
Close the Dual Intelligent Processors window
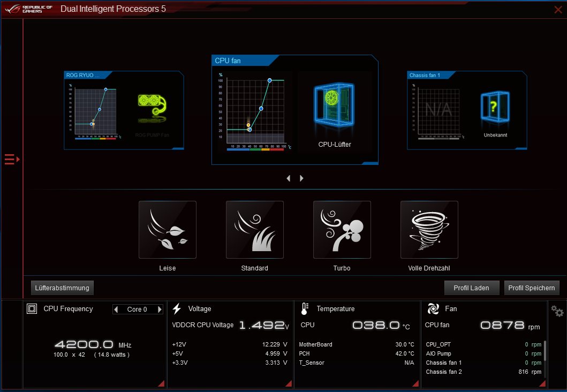[x=558, y=10]
